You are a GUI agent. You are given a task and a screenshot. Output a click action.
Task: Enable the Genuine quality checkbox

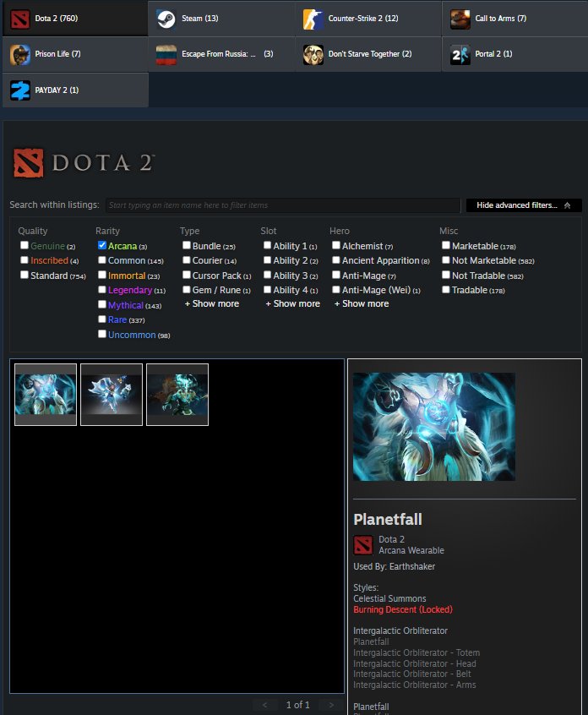(24, 245)
